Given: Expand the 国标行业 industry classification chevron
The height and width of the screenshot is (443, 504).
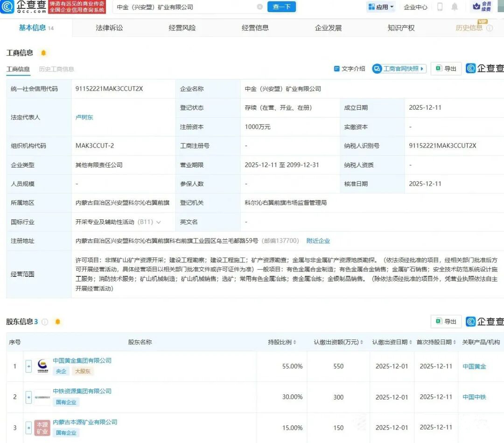Looking at the screenshot, I should pyautogui.click(x=159, y=222).
